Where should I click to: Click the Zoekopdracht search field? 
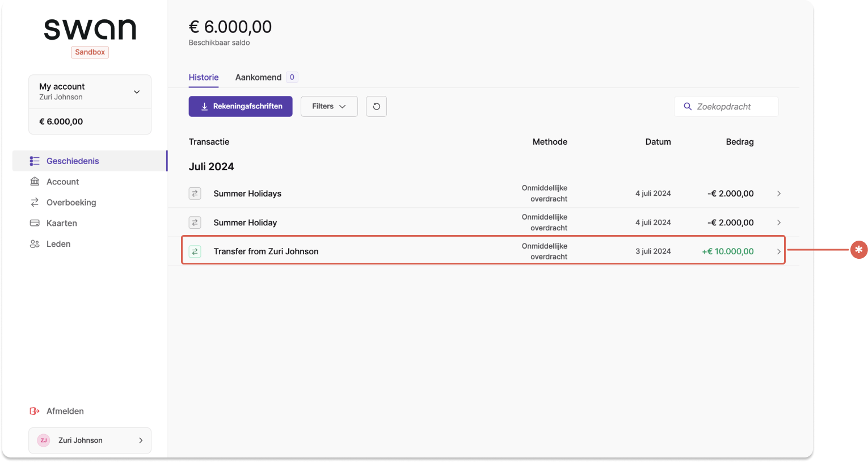(726, 107)
